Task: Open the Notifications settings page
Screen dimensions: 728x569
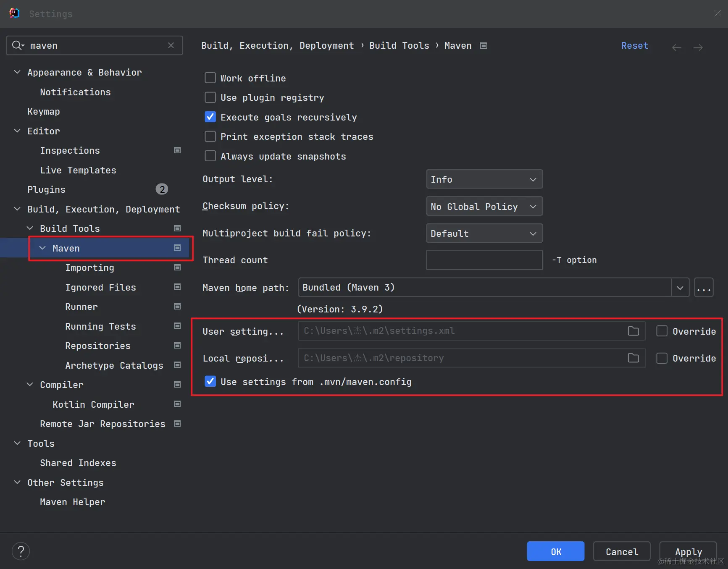Action: tap(75, 92)
